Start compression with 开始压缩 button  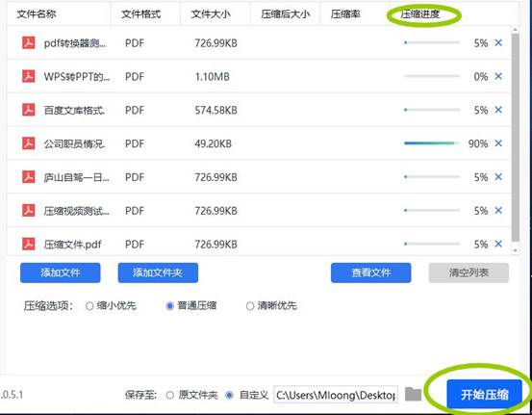point(484,394)
